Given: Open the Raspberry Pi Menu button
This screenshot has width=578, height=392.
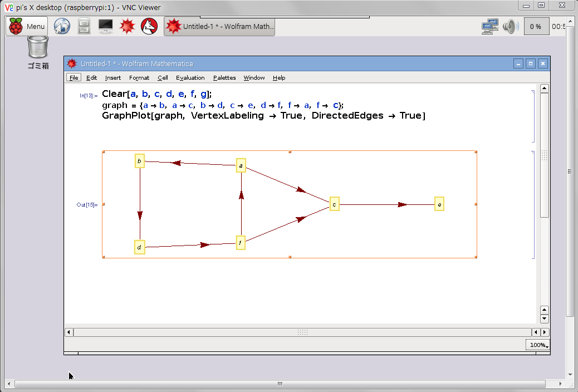Looking at the screenshot, I should pyautogui.click(x=27, y=26).
